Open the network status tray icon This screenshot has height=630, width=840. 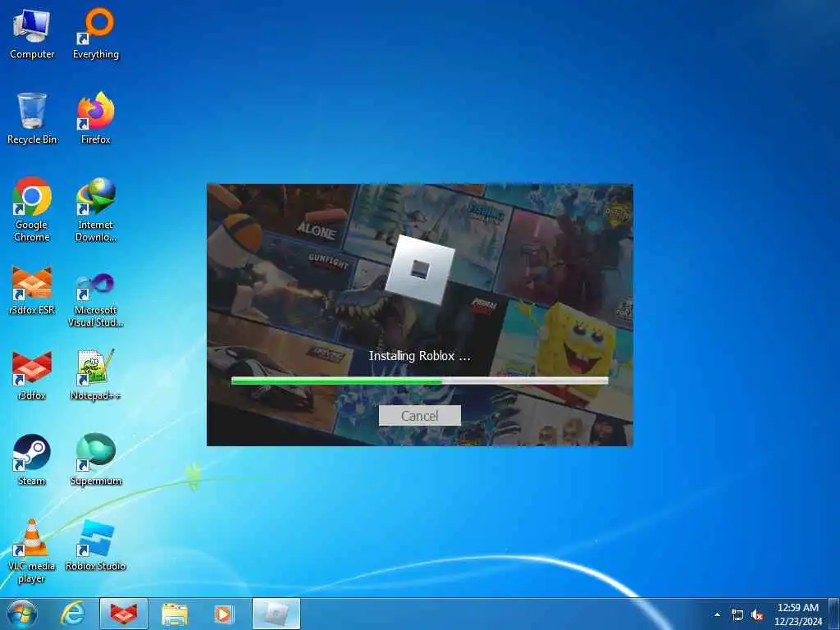click(x=737, y=615)
